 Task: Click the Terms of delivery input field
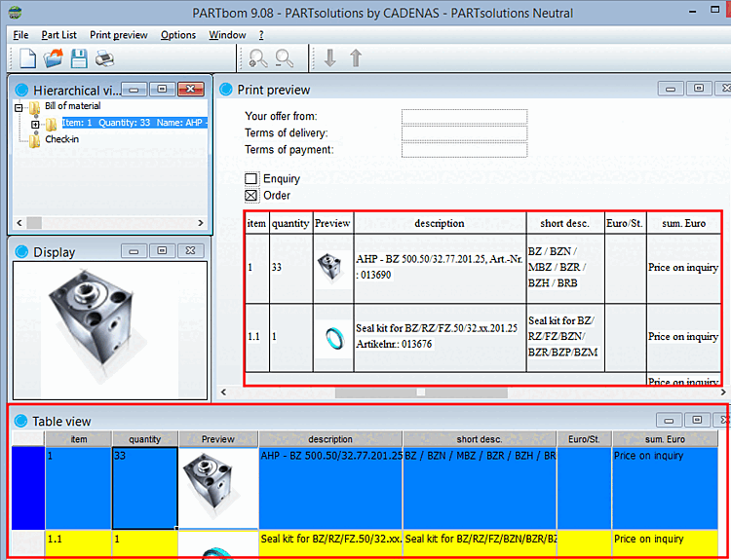tap(464, 133)
